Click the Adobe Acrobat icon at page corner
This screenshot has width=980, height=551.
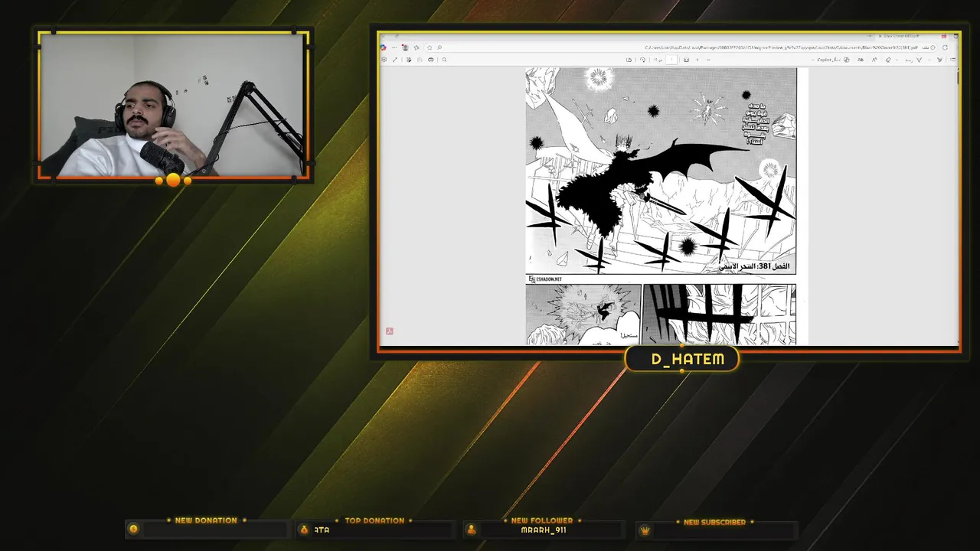389,331
